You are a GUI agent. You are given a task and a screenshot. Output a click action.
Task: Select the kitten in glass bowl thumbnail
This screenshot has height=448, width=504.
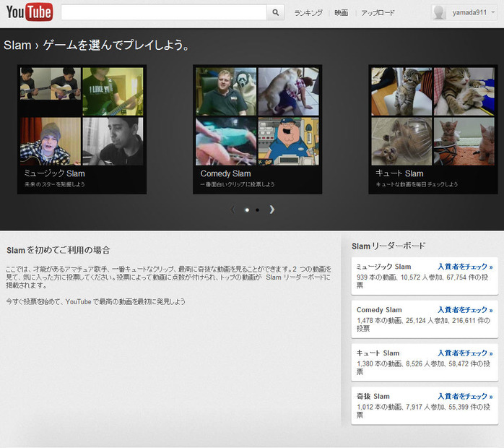(401, 141)
